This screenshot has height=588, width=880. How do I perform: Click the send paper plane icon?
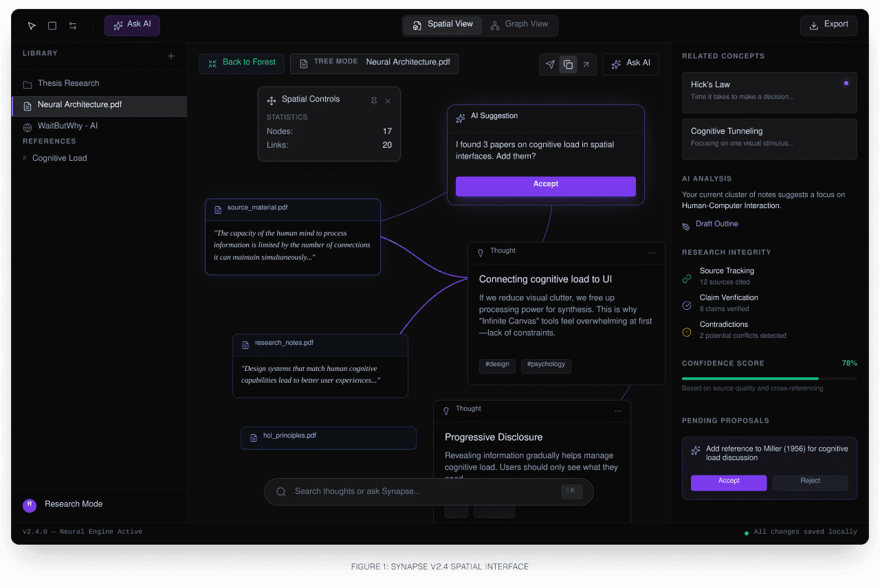tap(550, 65)
